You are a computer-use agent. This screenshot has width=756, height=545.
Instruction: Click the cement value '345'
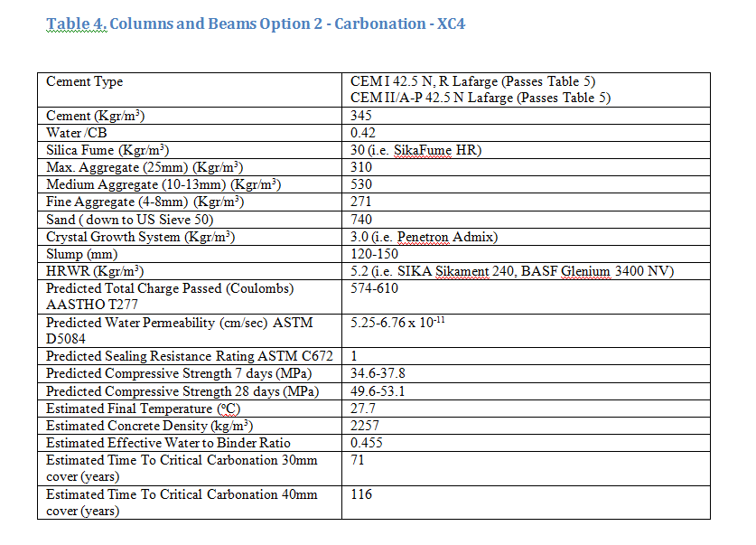[361, 116]
